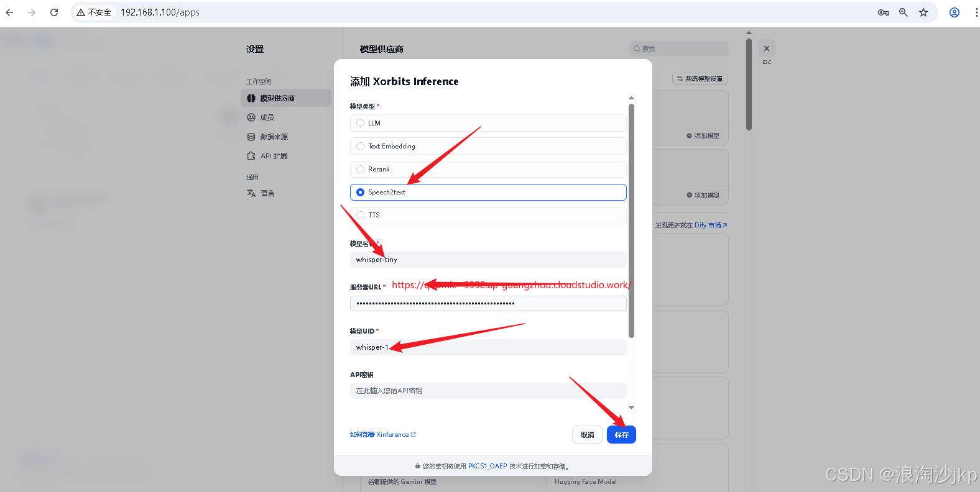Save the Xorbits Inference model settings

621,435
